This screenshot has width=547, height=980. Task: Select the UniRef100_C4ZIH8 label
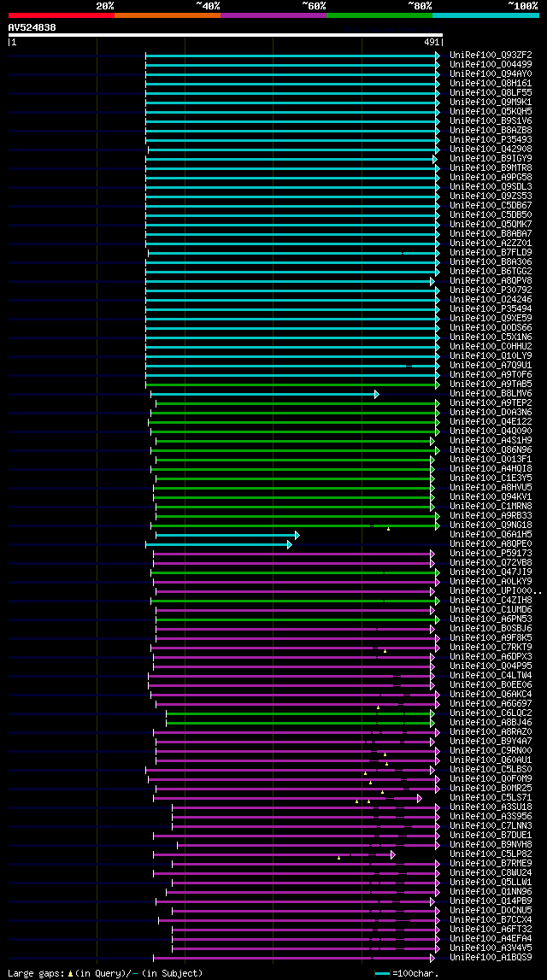(x=491, y=601)
